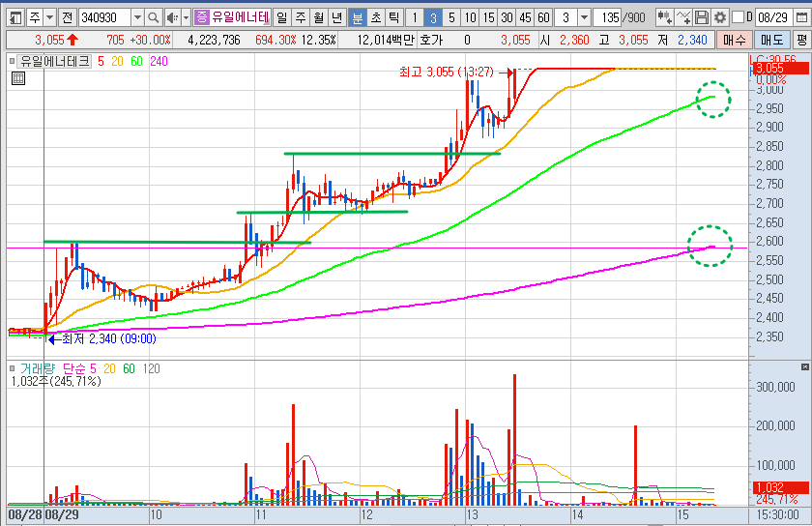
Task: Click the 20-period moving average label
Action: (118, 61)
